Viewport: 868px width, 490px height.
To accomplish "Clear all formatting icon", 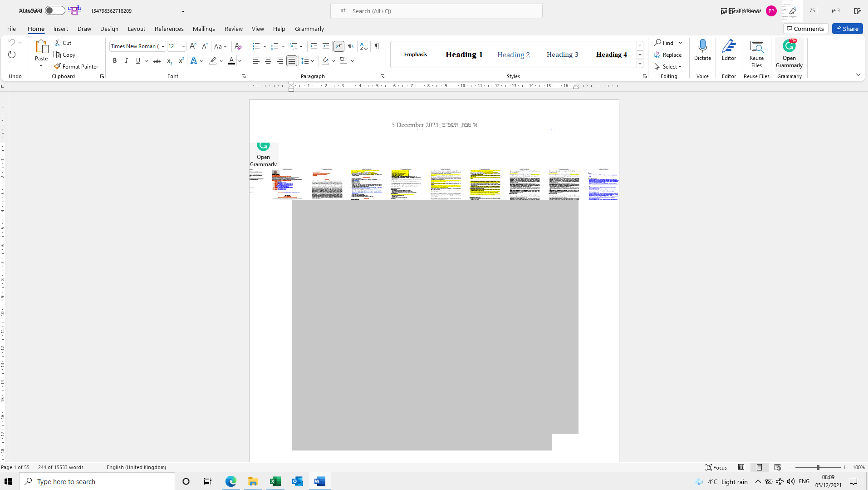I will 238,46.
